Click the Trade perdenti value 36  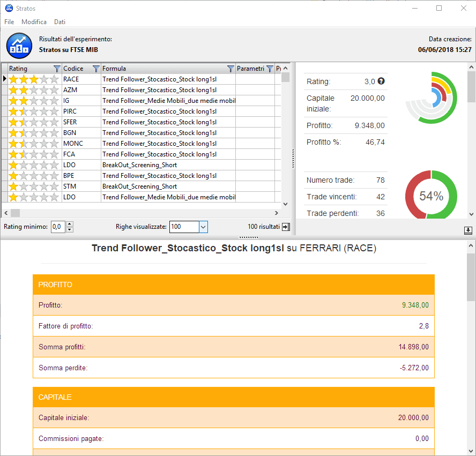381,214
